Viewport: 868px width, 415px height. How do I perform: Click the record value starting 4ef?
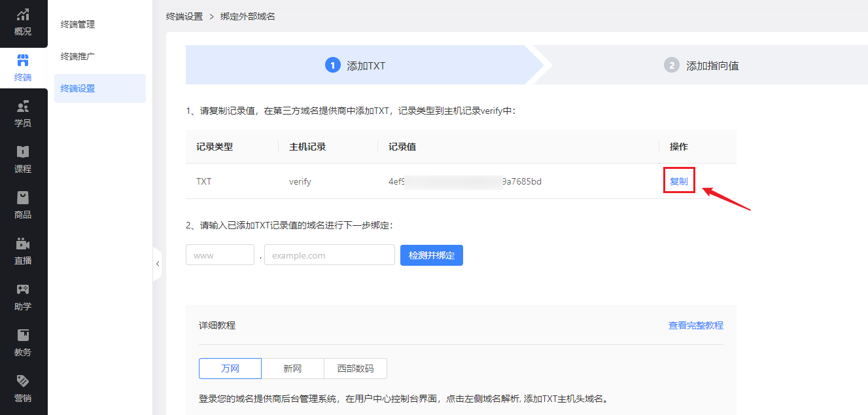coord(465,181)
